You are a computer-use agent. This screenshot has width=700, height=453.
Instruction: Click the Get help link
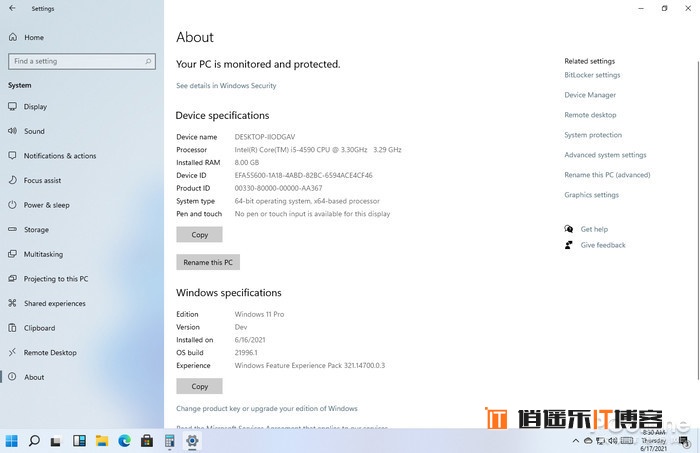tap(594, 229)
